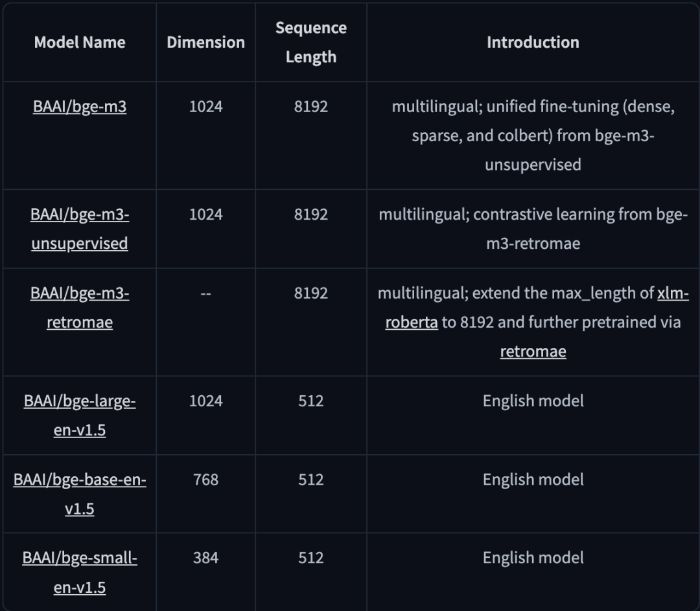Select the 1024 dimension cell for bge-m3
This screenshot has width=700, height=611.
pyautogui.click(x=206, y=107)
